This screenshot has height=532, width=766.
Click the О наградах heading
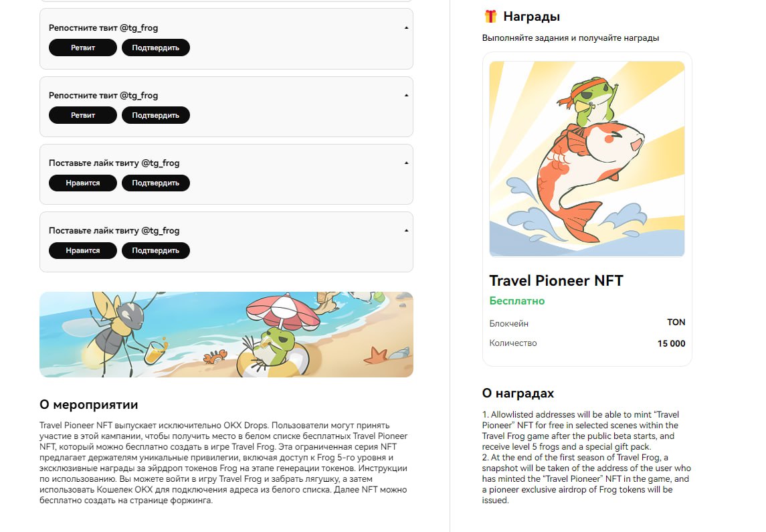coord(518,393)
